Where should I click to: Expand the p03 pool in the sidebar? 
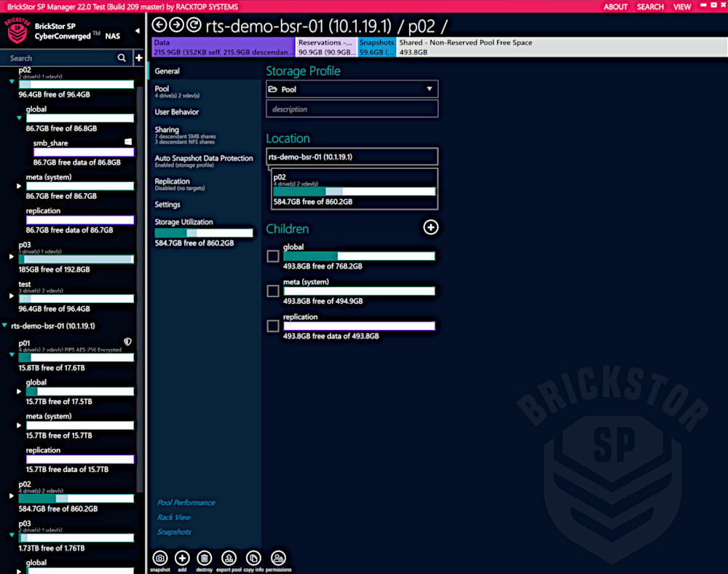(x=12, y=256)
